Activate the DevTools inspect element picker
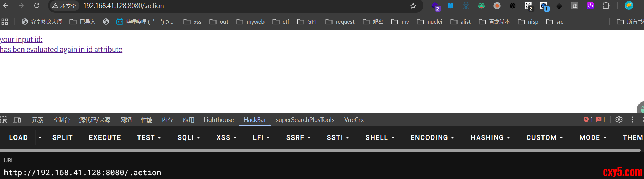The image size is (644, 179). (4, 119)
